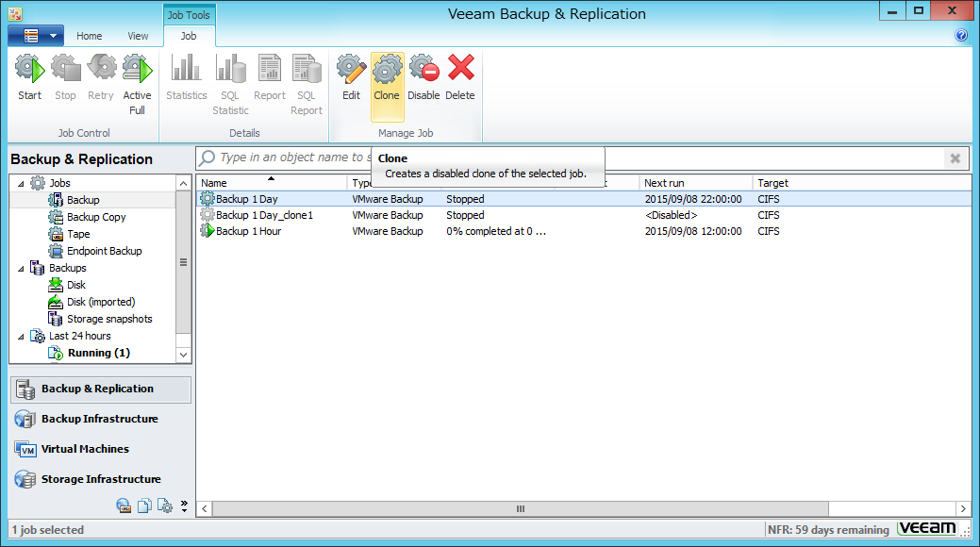Select Running (1) in the tree
The height and width of the screenshot is (547, 980).
(99, 353)
